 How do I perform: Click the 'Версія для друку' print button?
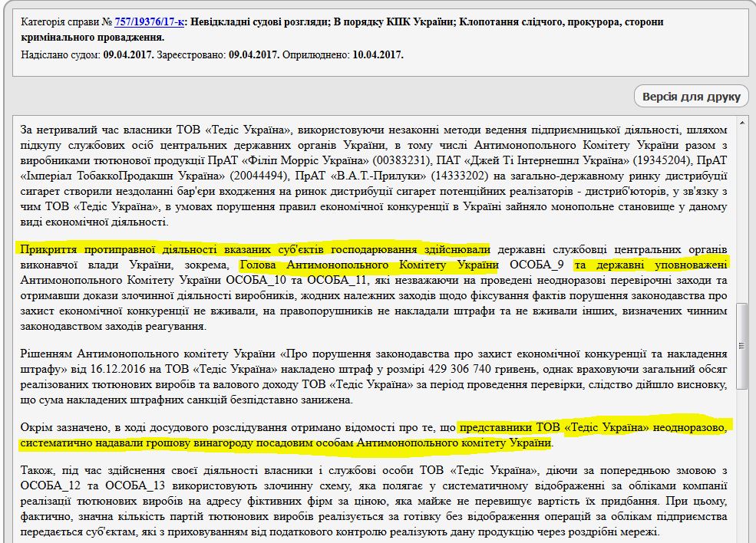(x=691, y=96)
